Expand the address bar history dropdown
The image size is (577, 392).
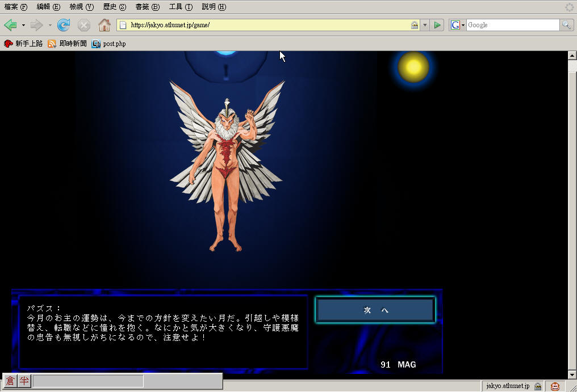pos(425,25)
